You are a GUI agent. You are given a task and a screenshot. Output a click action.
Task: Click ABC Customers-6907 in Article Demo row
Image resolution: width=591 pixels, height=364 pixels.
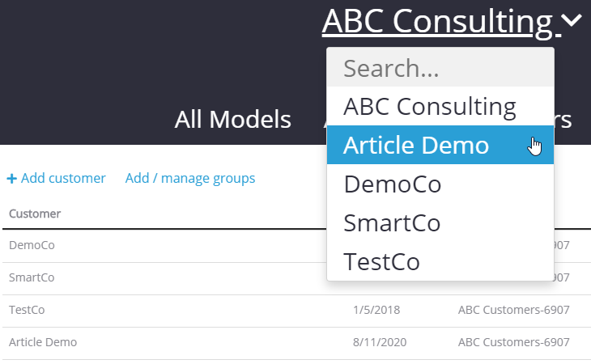point(514,342)
